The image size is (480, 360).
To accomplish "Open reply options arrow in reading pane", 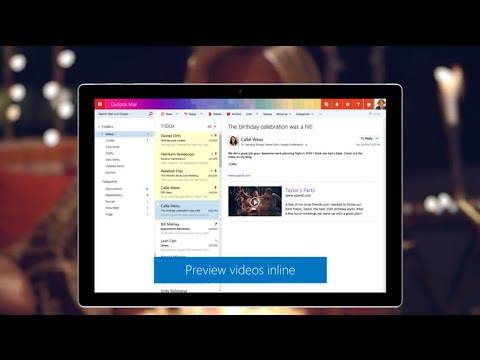I will pos(377,138).
